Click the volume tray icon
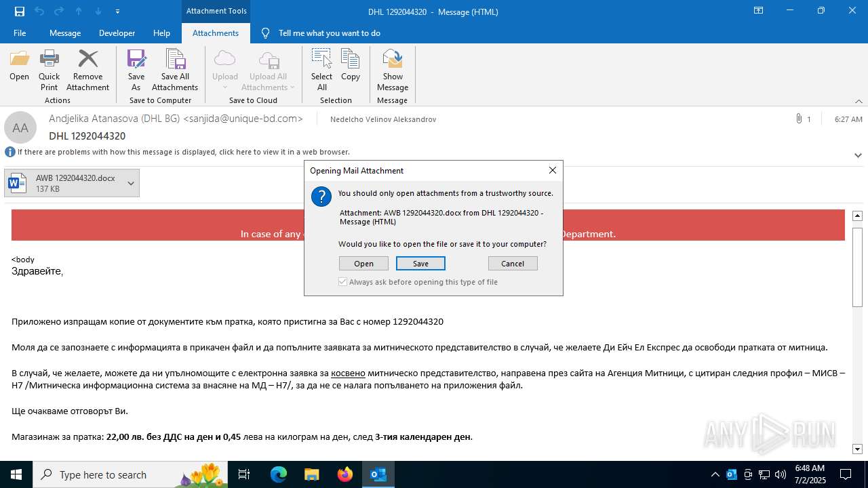The width and height of the screenshot is (868, 488). pyautogui.click(x=780, y=474)
